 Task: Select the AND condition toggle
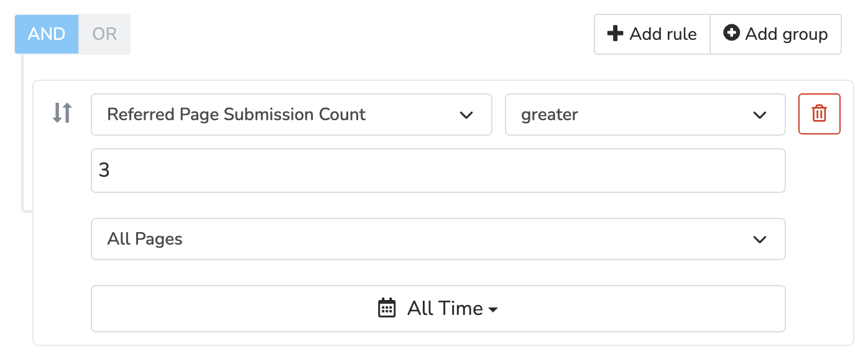pyautogui.click(x=47, y=34)
